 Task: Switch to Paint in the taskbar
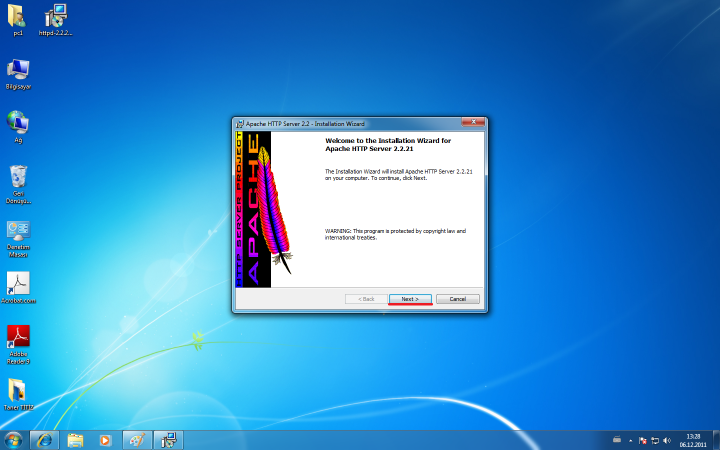click(136, 440)
